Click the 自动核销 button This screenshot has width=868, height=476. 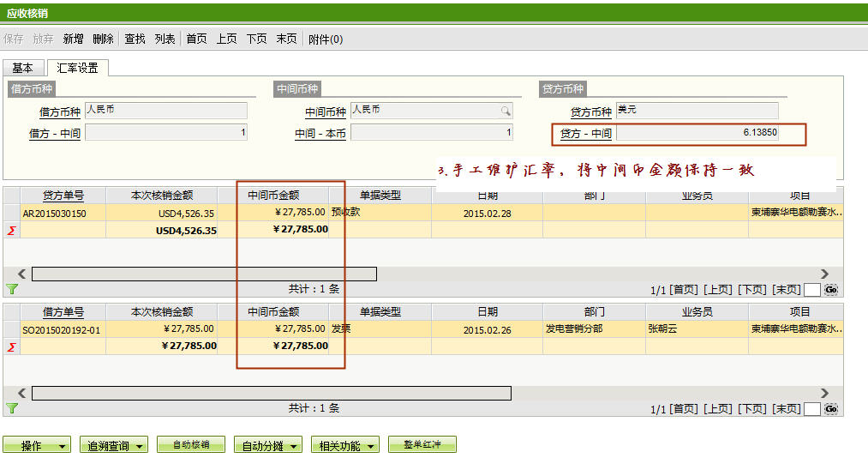[191, 444]
